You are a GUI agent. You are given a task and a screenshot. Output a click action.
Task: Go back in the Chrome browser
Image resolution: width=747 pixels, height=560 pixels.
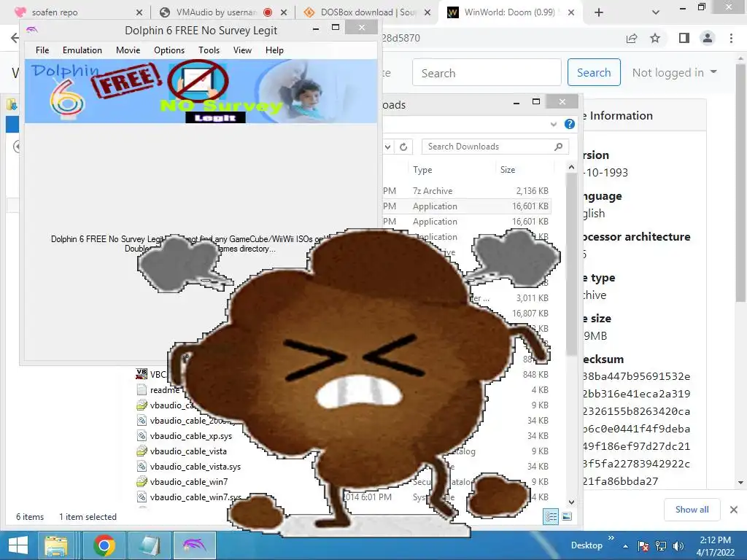(x=15, y=38)
